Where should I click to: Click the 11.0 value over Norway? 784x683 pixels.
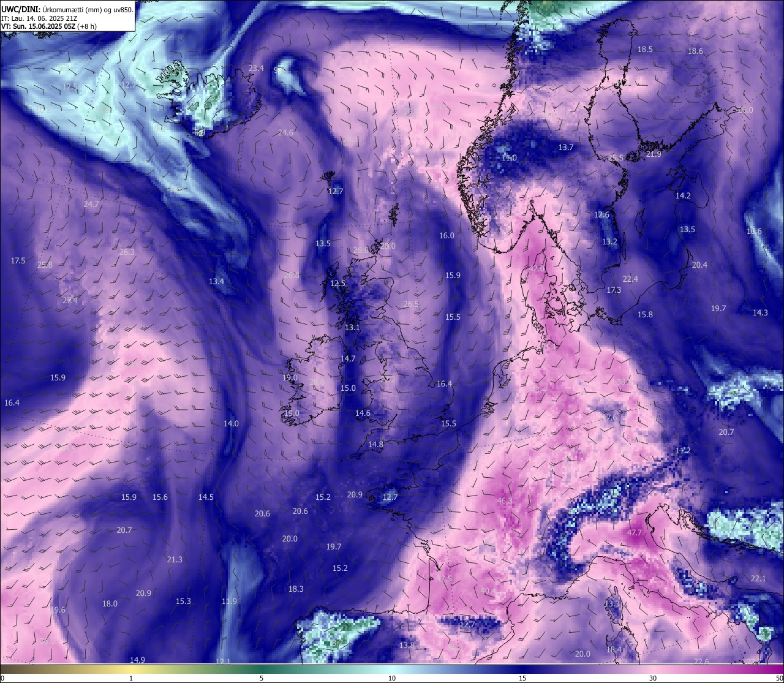(509, 157)
